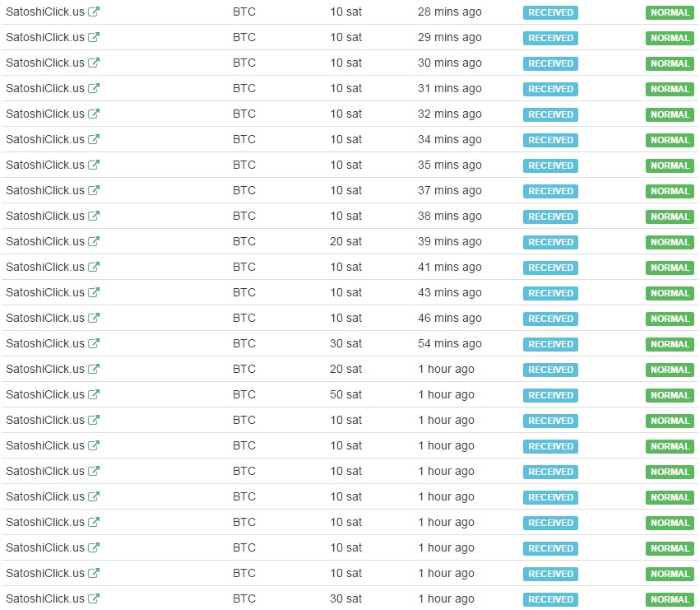700x610 pixels.
Task: Click the 39 mins ago timestamp
Action: [449, 242]
